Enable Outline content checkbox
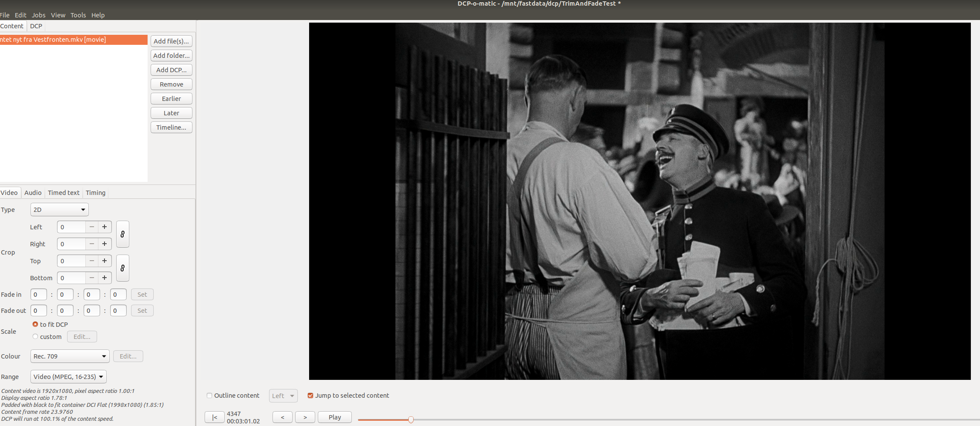 (209, 396)
